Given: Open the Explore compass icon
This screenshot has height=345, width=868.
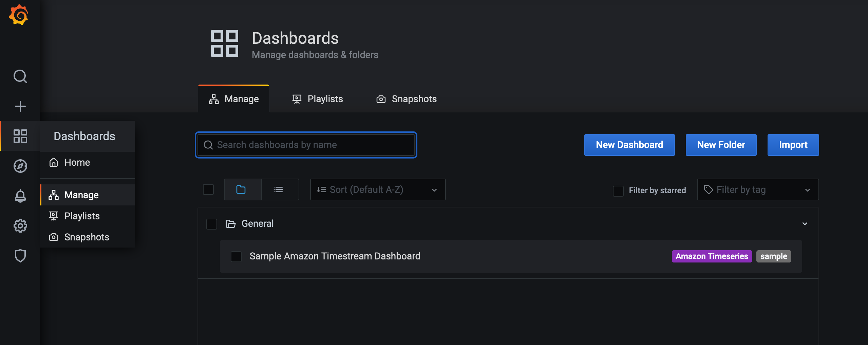Looking at the screenshot, I should (20, 166).
